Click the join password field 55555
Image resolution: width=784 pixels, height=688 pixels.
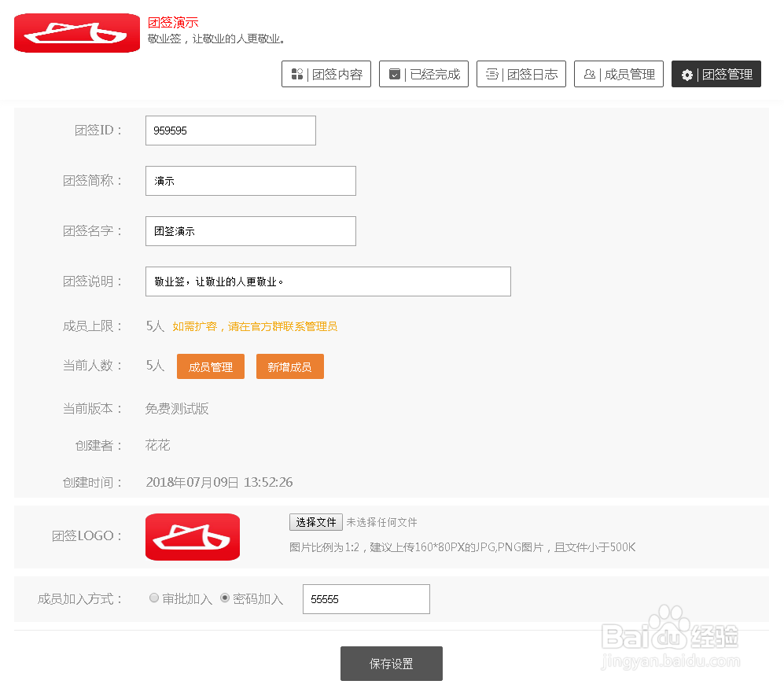click(366, 599)
